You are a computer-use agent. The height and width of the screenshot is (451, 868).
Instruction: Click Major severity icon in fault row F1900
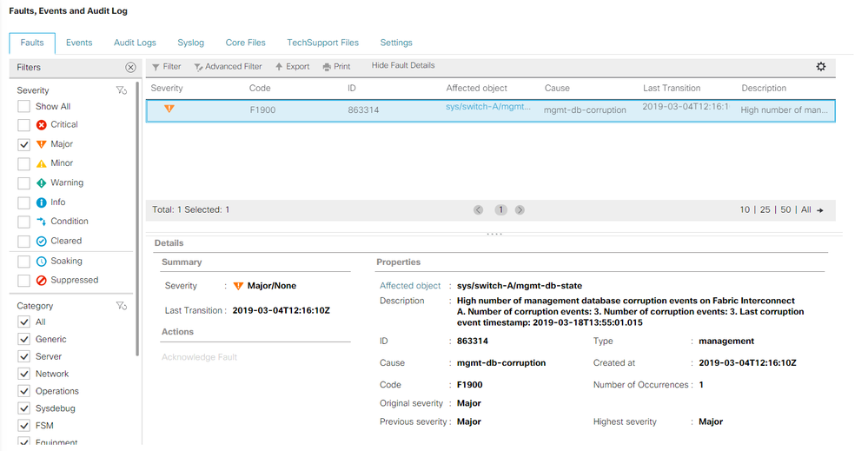click(x=169, y=109)
